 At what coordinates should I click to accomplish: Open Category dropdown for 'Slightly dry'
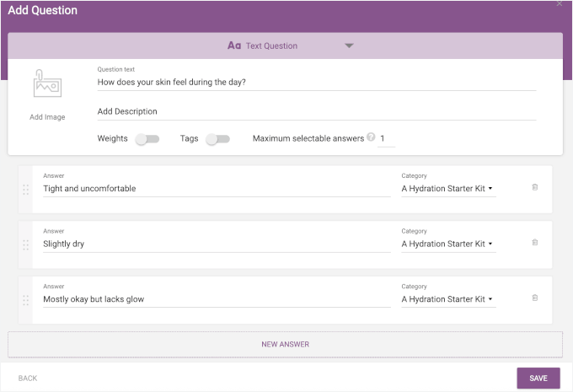447,244
